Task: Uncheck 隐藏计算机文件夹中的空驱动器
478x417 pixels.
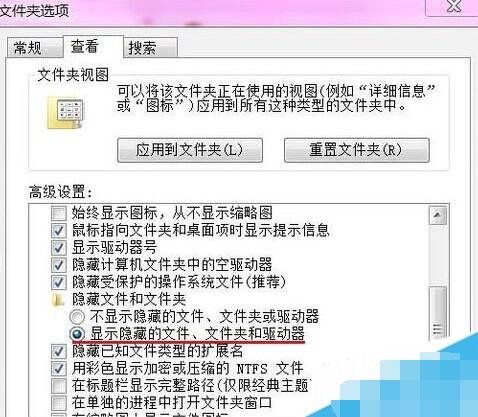Action: [58, 265]
